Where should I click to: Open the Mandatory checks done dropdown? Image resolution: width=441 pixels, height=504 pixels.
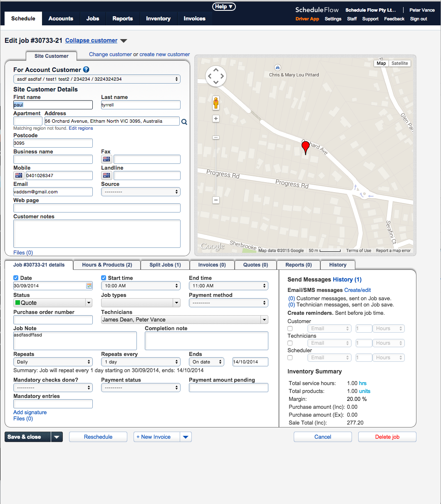pyautogui.click(x=53, y=388)
